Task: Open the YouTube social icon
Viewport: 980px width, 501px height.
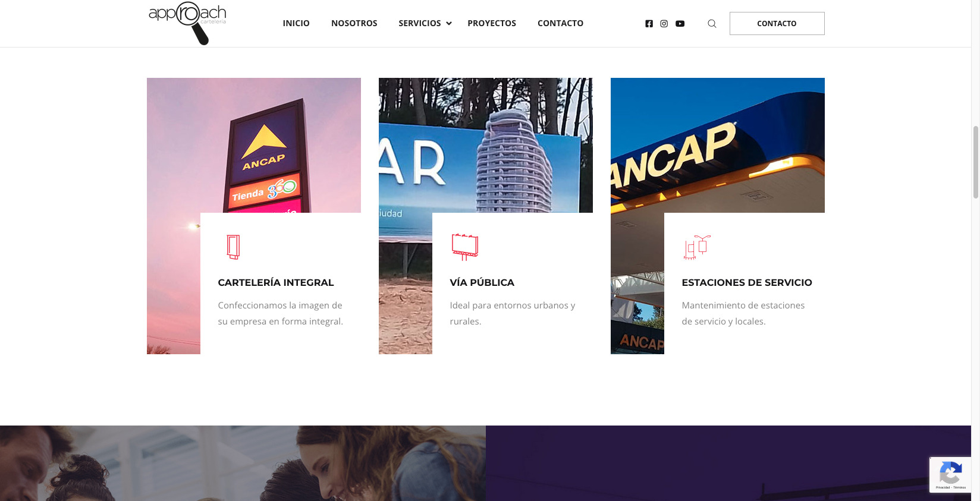Action: coord(680,24)
